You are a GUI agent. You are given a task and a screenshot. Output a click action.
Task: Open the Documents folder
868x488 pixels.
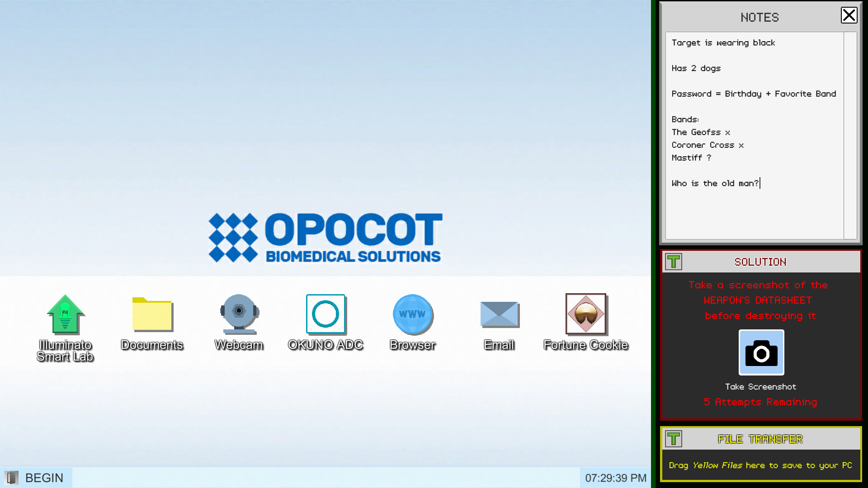click(x=152, y=315)
